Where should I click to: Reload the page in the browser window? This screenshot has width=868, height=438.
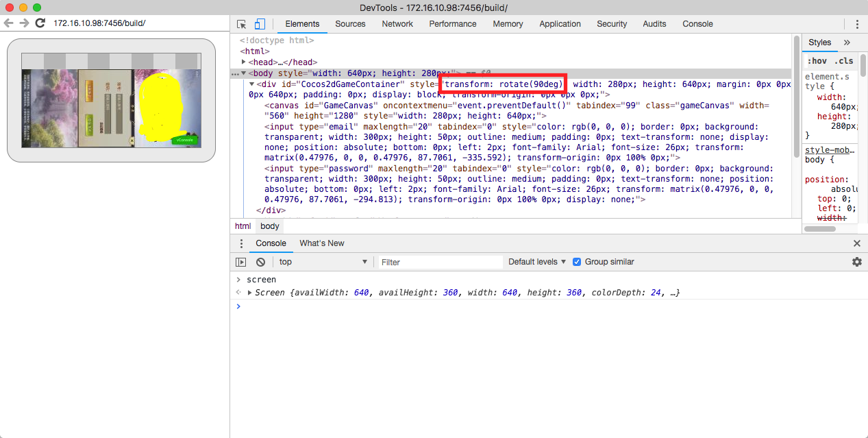[40, 23]
